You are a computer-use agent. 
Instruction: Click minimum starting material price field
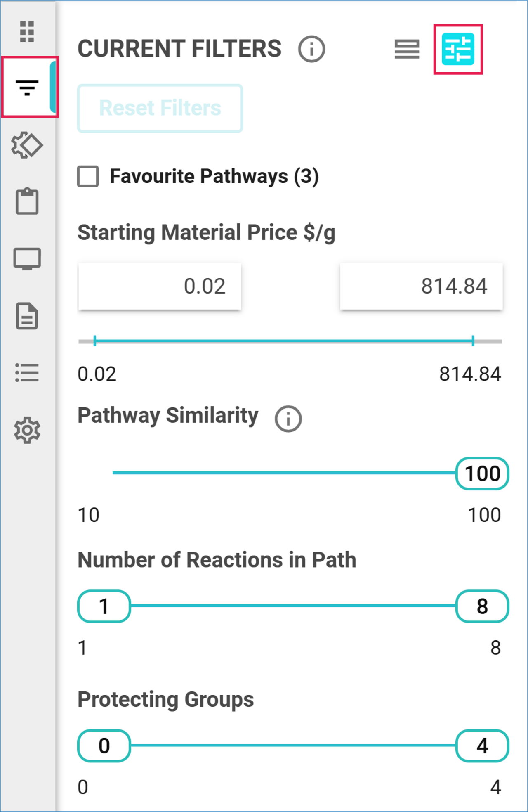coord(160,286)
